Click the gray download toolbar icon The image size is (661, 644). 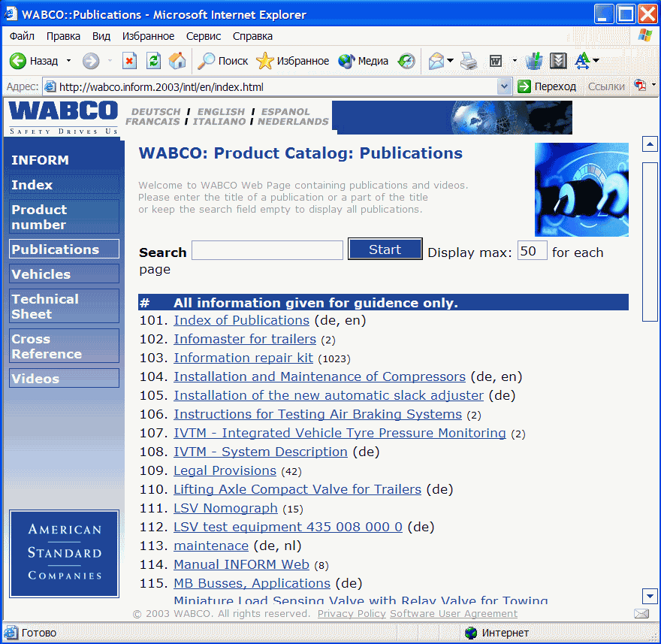coord(558,61)
